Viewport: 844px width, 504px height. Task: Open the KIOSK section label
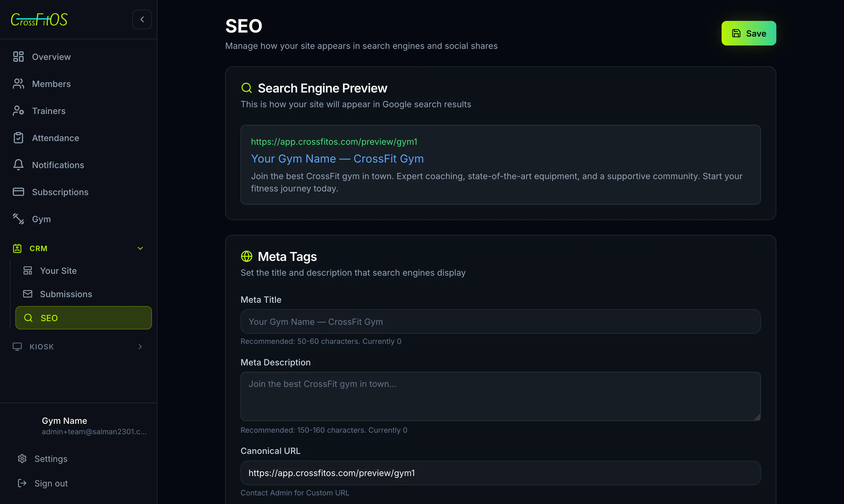42,346
